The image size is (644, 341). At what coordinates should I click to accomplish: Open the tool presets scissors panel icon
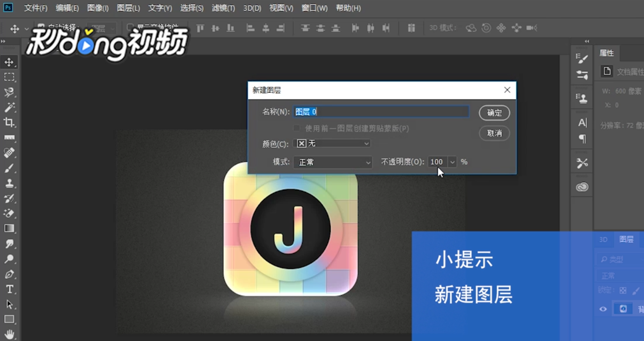582,163
